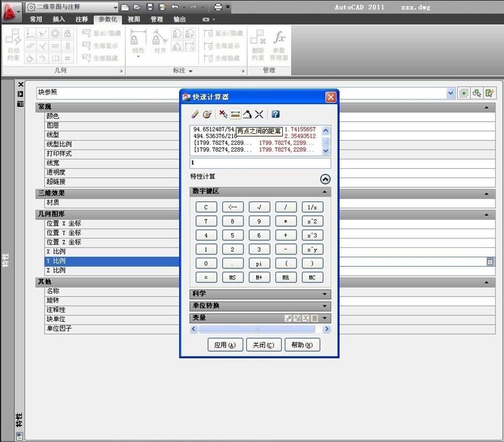Click the 删除约束 delete constraints icon
The width and height of the screenshot is (504, 442).
[x=258, y=45]
